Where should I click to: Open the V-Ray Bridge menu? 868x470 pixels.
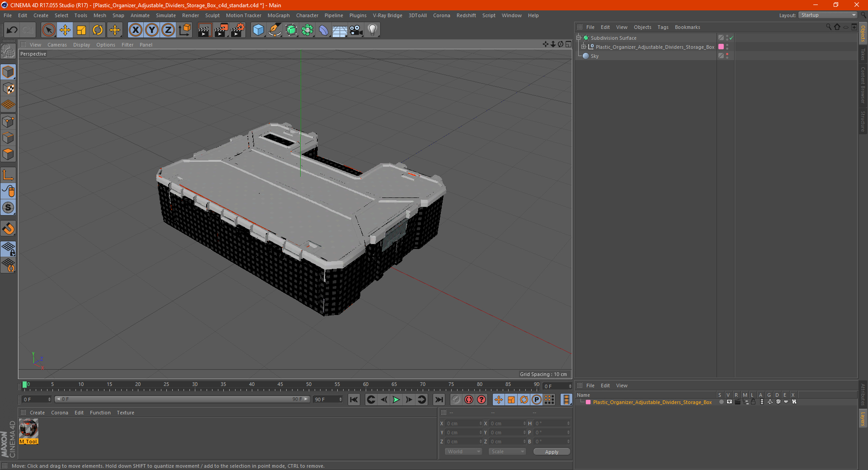(x=387, y=15)
